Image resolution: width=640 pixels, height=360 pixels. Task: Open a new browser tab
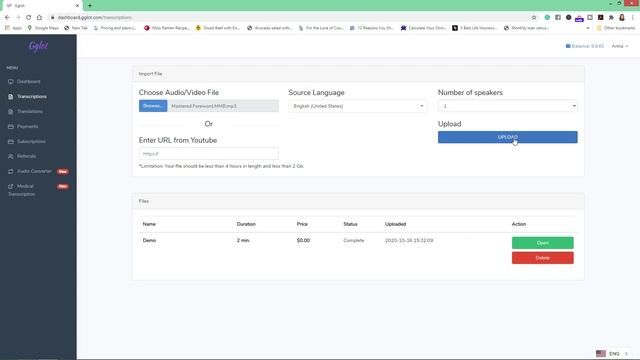pyautogui.click(x=90, y=6)
